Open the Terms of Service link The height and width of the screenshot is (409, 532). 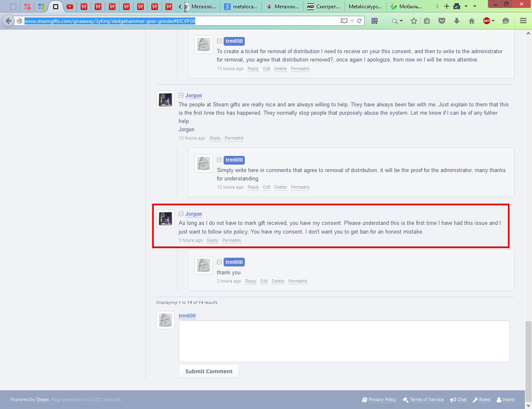(426, 399)
